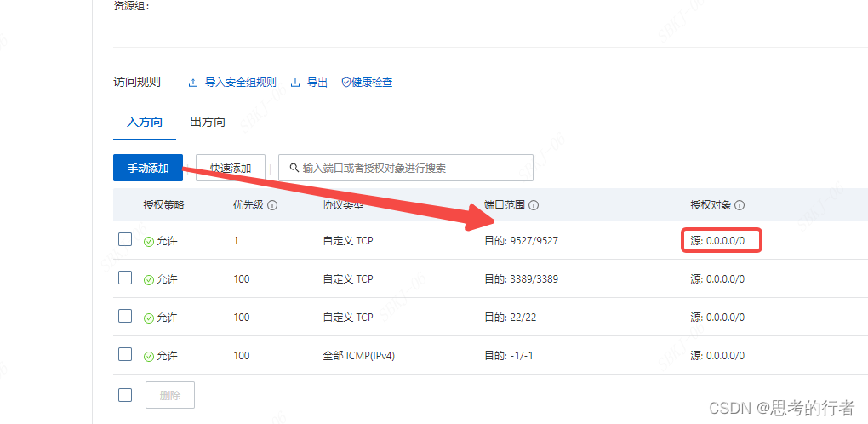This screenshot has height=424, width=868.
Task: Click the health check shield icon
Action: (346, 83)
